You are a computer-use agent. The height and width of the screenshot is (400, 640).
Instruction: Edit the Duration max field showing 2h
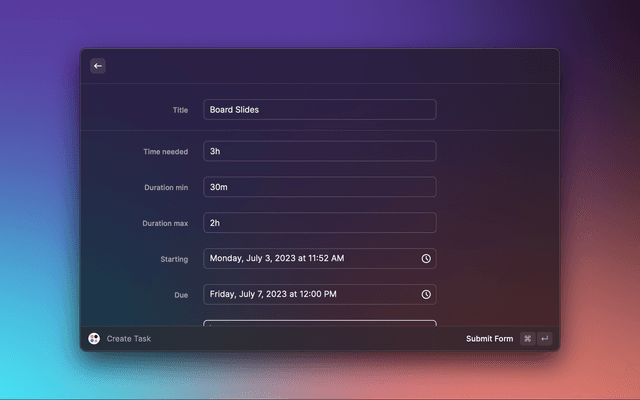pos(319,223)
